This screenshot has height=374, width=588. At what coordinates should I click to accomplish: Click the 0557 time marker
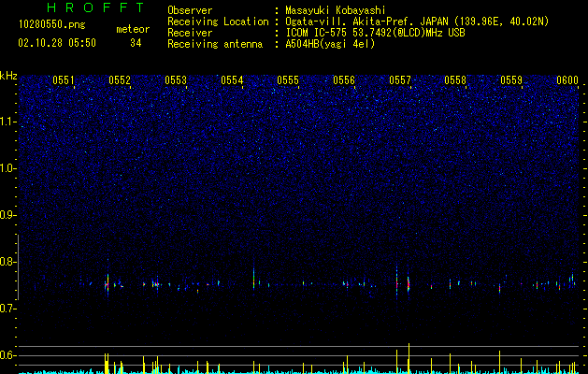point(400,79)
